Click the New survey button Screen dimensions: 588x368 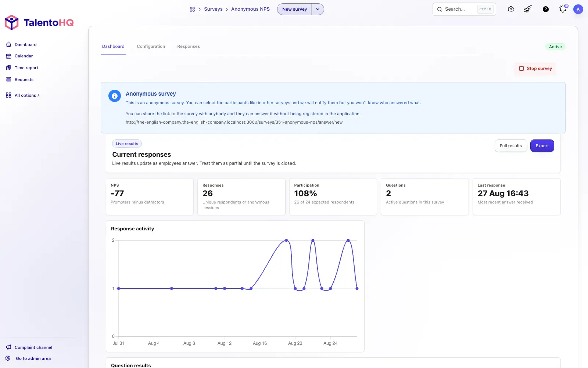294,9
